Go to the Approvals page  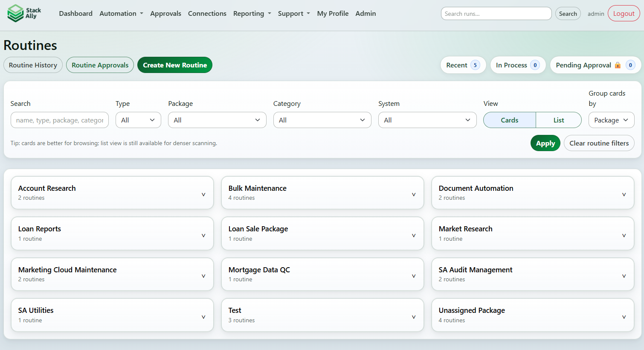pos(165,13)
